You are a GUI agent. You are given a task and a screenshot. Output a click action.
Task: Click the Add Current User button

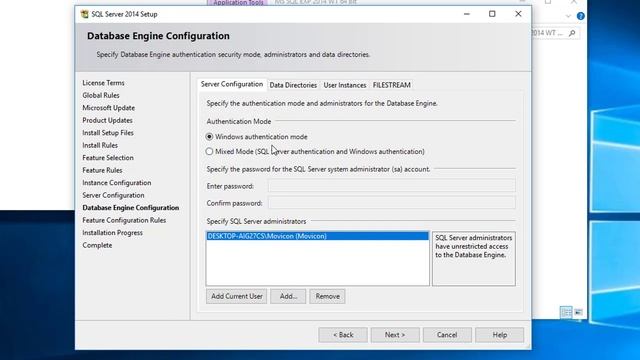236,296
